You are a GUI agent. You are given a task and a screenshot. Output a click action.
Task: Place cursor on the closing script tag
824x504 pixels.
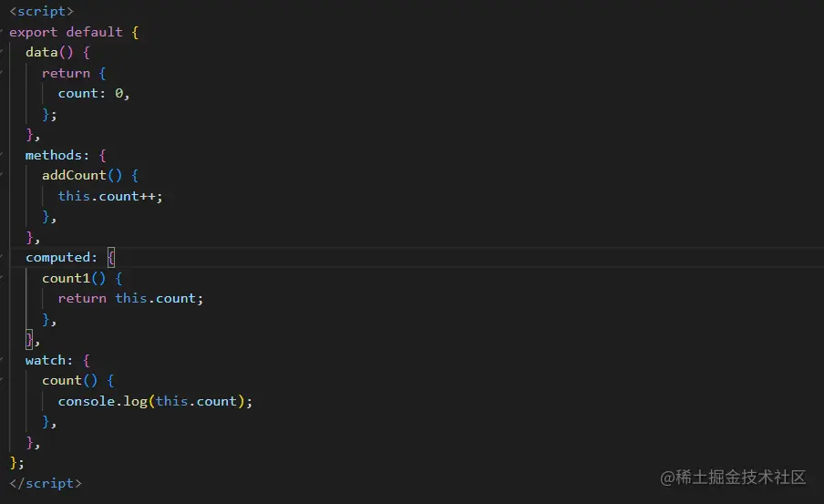click(46, 483)
